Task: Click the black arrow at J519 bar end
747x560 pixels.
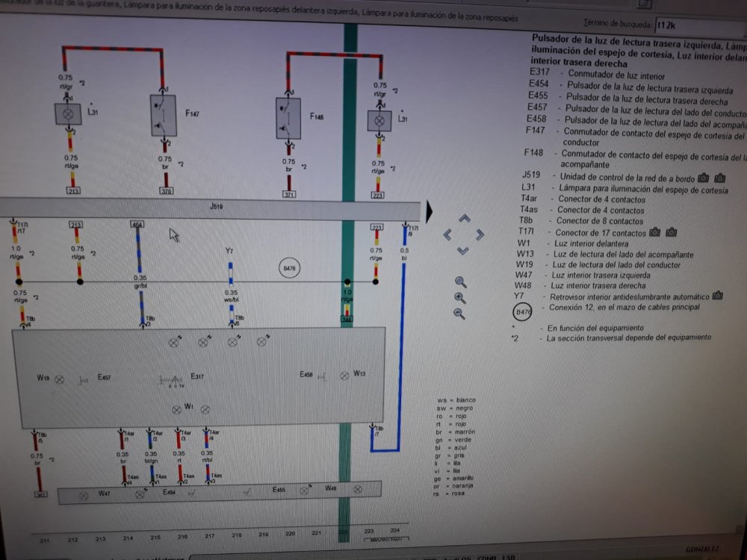Action: point(429,212)
